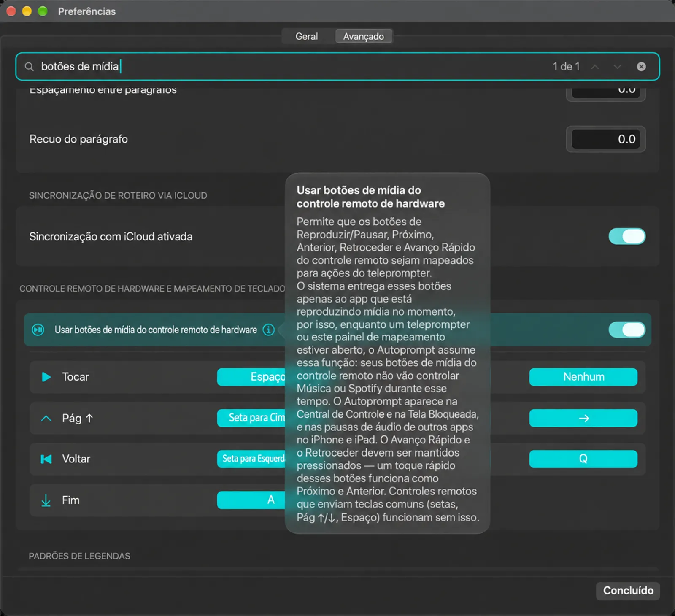Click the 1 de 1 match counter
The image size is (675, 616).
(x=566, y=67)
